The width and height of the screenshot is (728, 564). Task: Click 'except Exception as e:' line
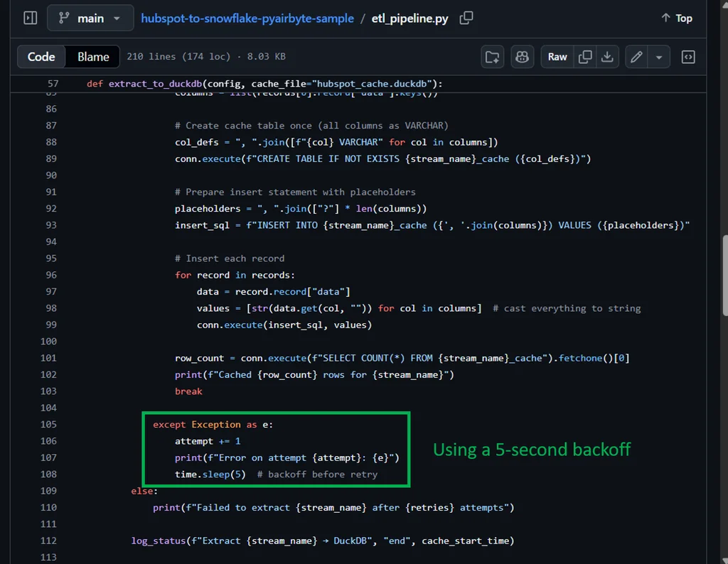coord(213,424)
